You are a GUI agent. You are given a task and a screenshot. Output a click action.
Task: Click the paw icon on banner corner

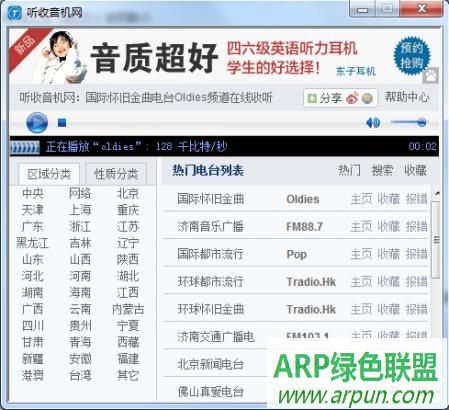click(431, 76)
